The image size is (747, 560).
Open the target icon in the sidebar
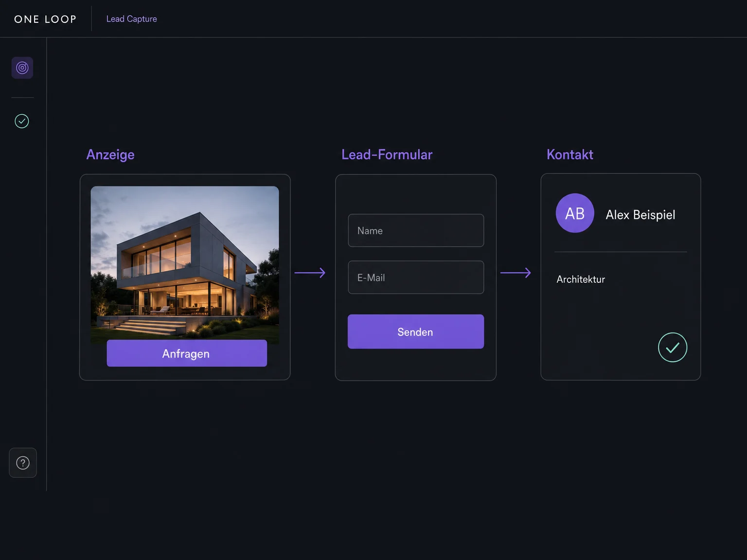click(x=22, y=68)
